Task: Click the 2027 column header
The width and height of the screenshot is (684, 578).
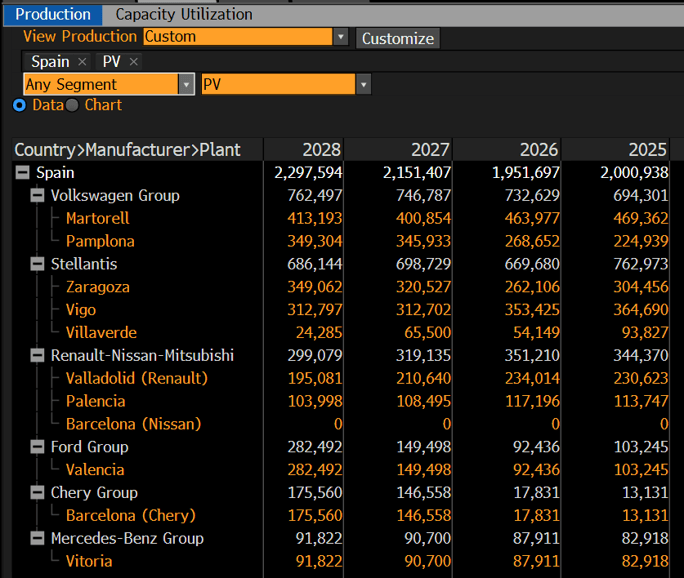Action: [399, 150]
